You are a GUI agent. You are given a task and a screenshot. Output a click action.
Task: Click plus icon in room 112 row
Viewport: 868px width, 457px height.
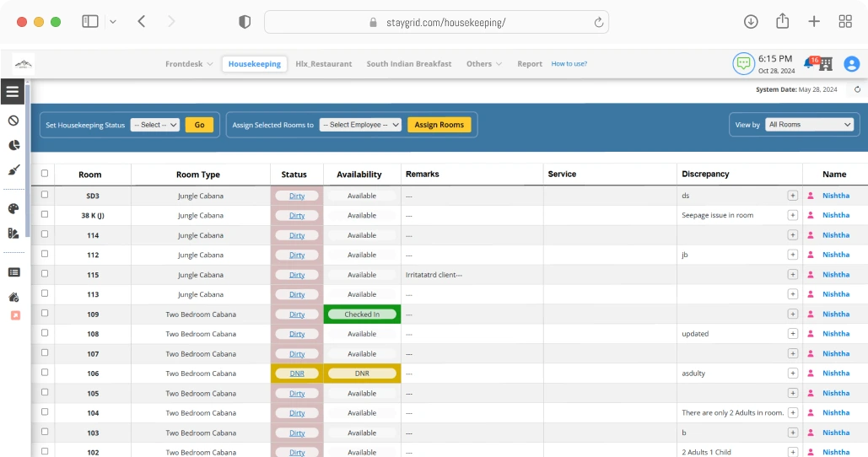tap(793, 255)
